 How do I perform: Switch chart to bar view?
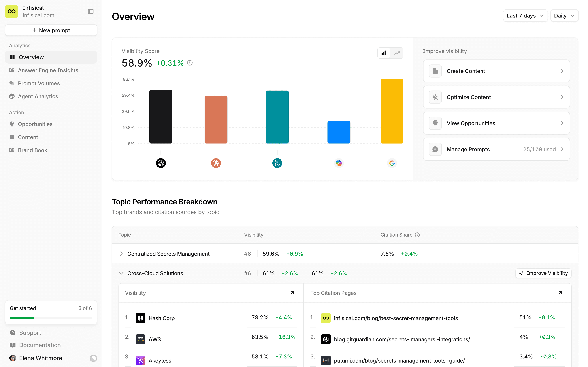click(x=384, y=53)
